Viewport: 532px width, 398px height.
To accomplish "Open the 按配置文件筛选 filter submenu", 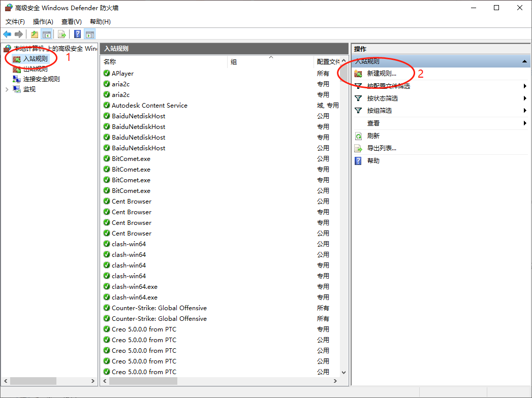I will point(388,86).
